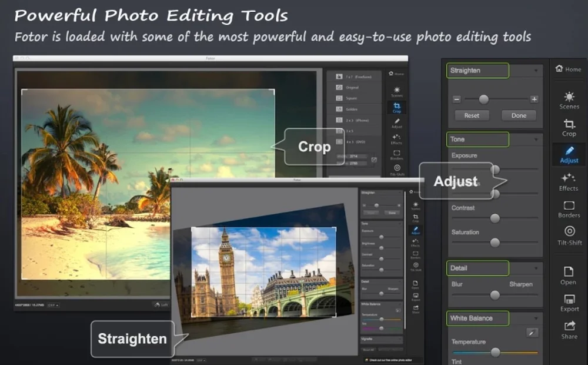Click Done button in enlarged Straighten section

tap(519, 115)
